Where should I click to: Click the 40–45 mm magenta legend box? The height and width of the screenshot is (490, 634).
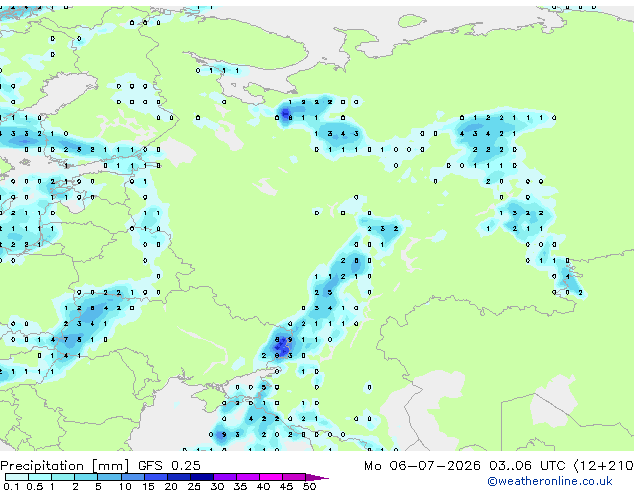[271, 477]
